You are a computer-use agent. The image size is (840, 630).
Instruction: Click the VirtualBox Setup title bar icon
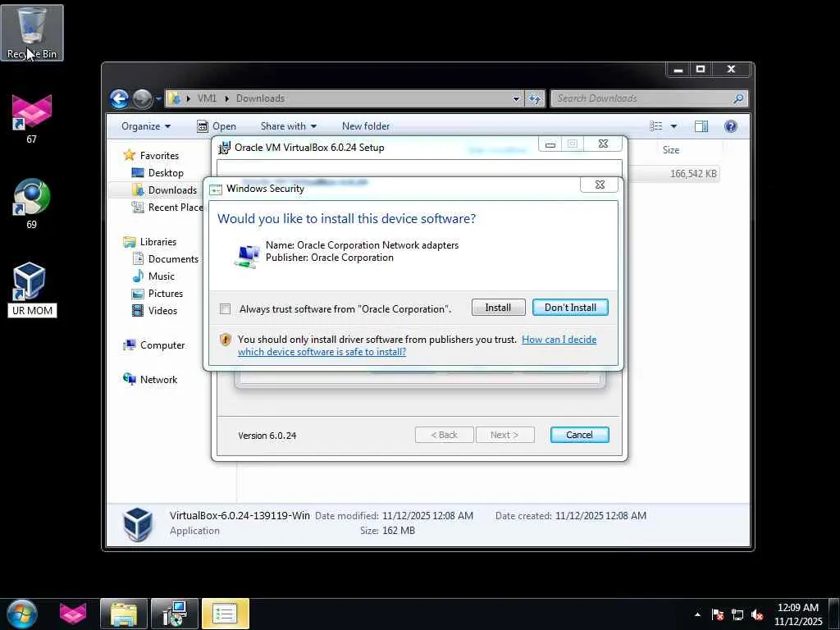[x=224, y=148]
